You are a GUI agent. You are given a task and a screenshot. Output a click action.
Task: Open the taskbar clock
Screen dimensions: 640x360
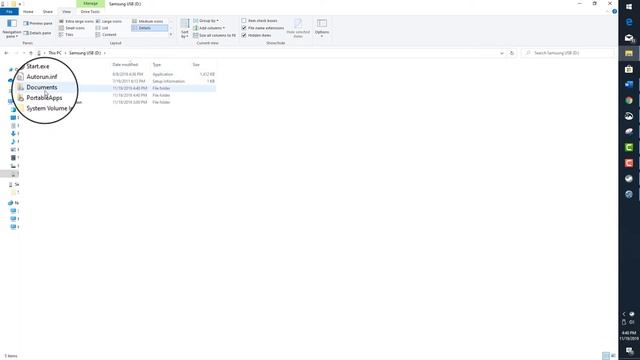click(x=629, y=336)
